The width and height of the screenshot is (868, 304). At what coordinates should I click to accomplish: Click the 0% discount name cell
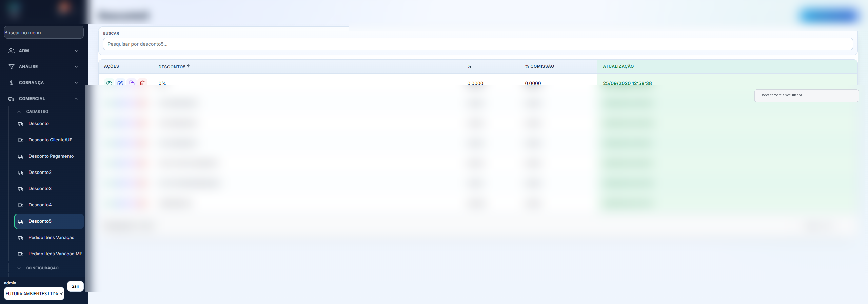coord(162,83)
